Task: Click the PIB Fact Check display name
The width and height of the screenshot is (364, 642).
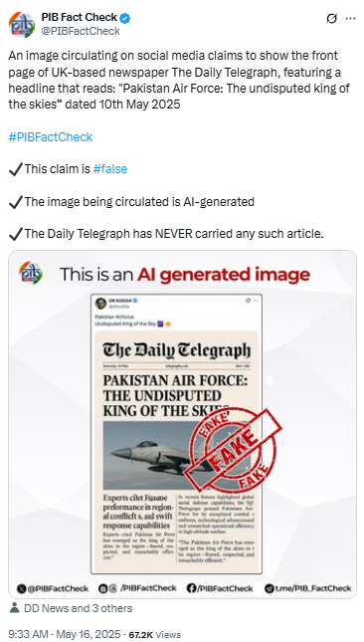Action: pyautogui.click(x=80, y=18)
